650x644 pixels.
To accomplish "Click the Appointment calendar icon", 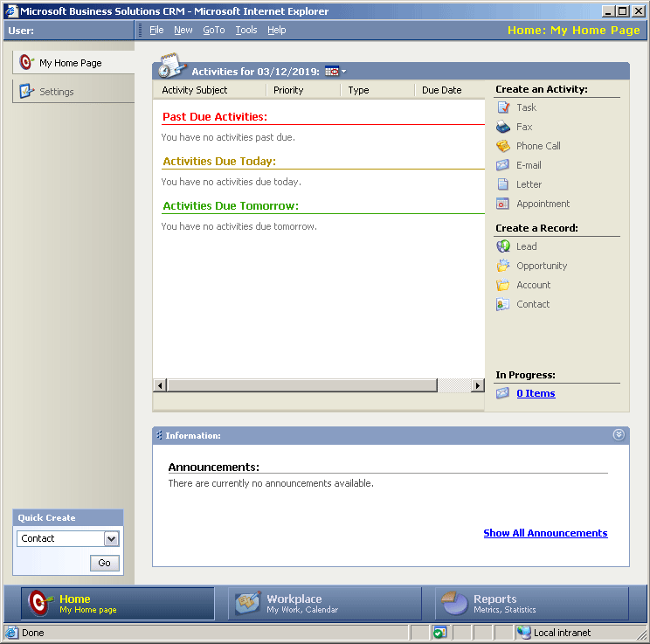I will pyautogui.click(x=503, y=204).
